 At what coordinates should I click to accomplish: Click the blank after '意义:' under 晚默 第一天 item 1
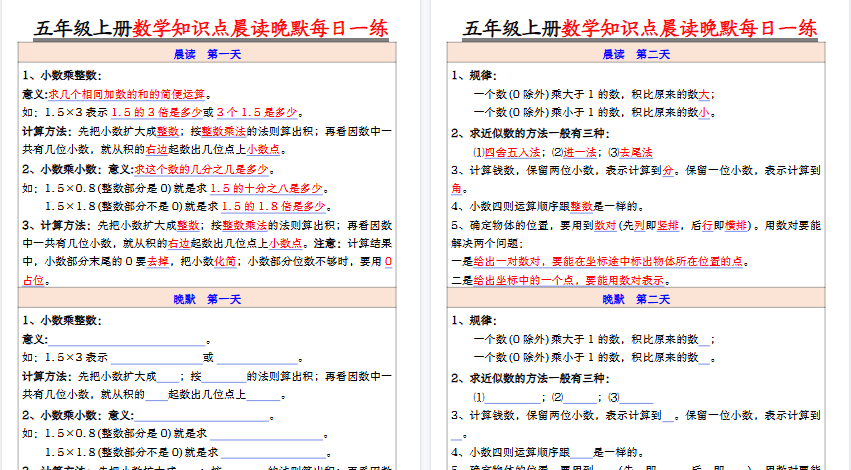127,340
